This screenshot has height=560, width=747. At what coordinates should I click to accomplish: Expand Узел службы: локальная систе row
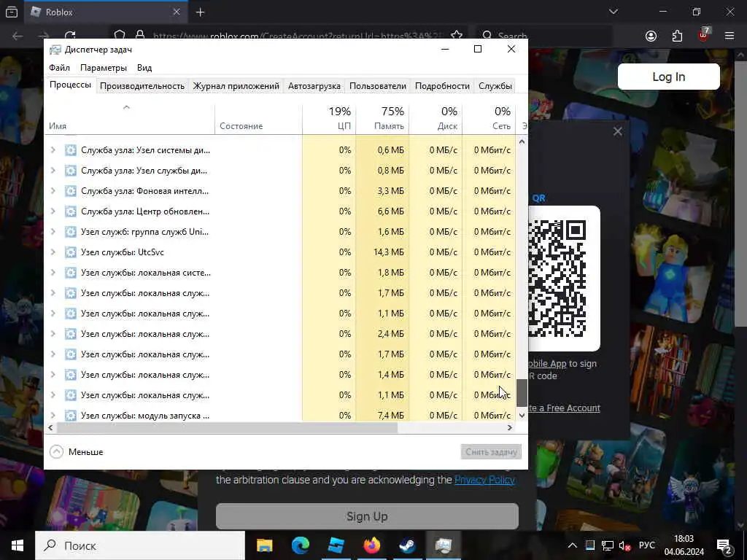[53, 273]
